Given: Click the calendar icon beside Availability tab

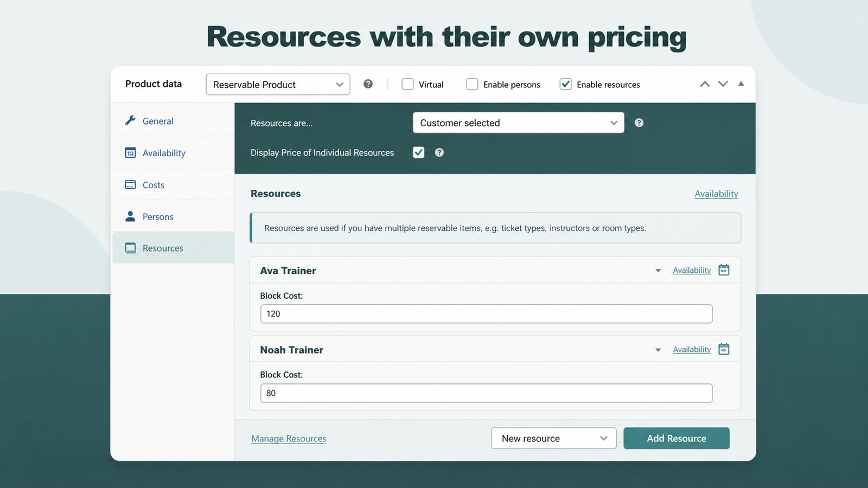Looking at the screenshot, I should coord(130,152).
